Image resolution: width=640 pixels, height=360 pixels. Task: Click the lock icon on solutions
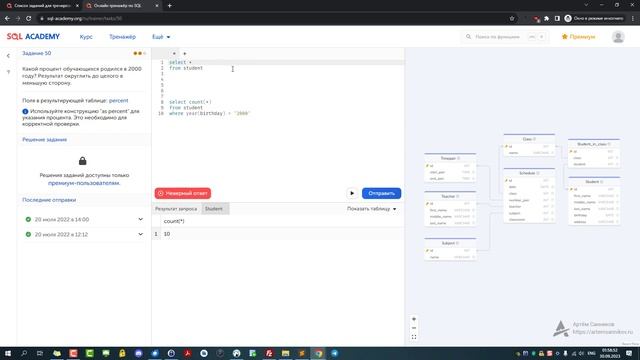82,161
